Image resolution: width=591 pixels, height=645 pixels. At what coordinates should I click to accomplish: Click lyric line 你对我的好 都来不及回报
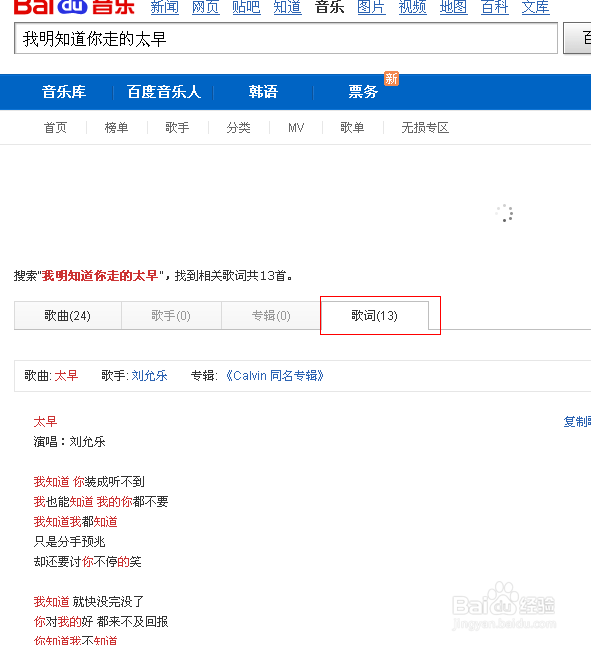[101, 622]
